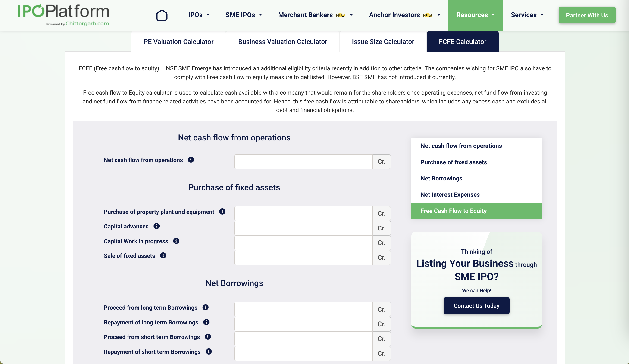Image resolution: width=629 pixels, height=364 pixels.
Task: Expand the Resources dropdown menu
Action: click(x=476, y=15)
